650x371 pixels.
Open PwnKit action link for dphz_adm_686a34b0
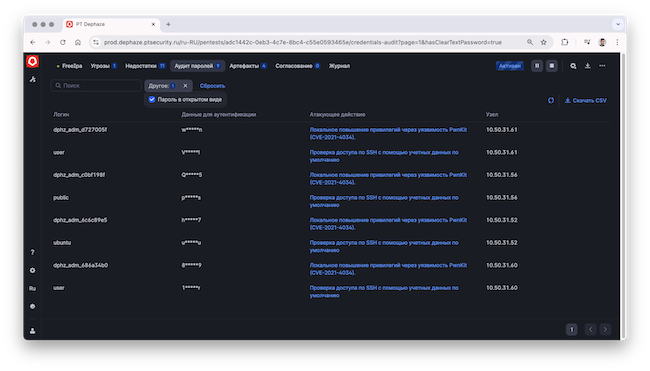click(x=388, y=269)
